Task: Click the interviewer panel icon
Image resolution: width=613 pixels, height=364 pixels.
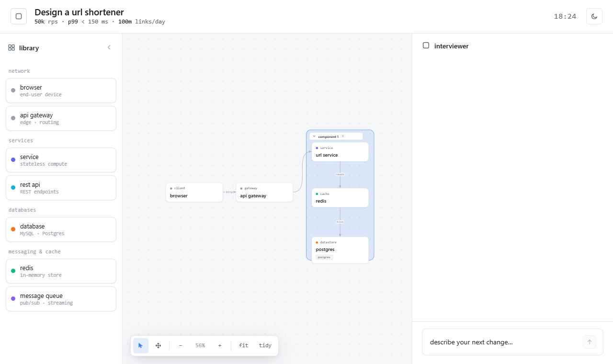Action: click(x=426, y=45)
